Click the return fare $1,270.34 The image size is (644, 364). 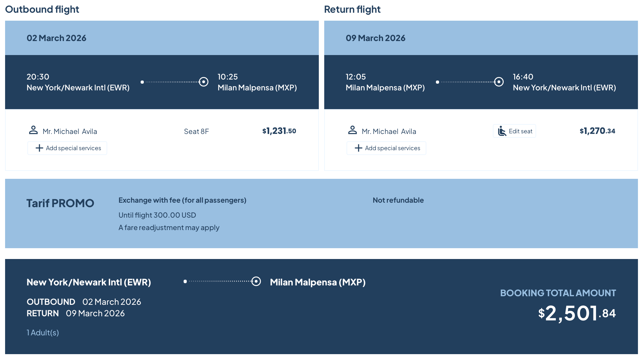point(597,131)
